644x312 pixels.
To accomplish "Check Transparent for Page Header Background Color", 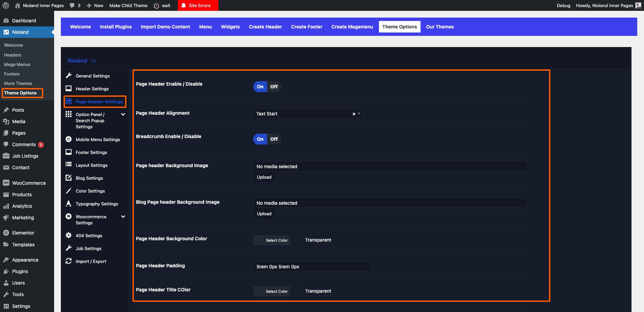I will click(x=299, y=240).
